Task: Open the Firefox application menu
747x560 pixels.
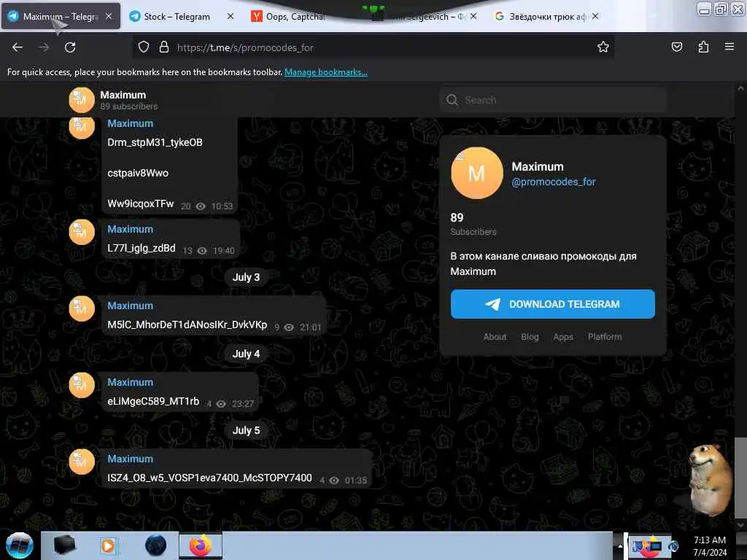Action: (729, 47)
